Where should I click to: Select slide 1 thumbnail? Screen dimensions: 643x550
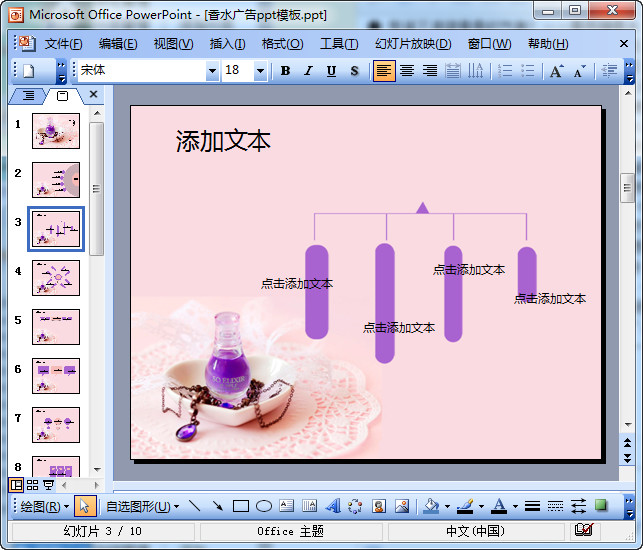click(x=56, y=131)
